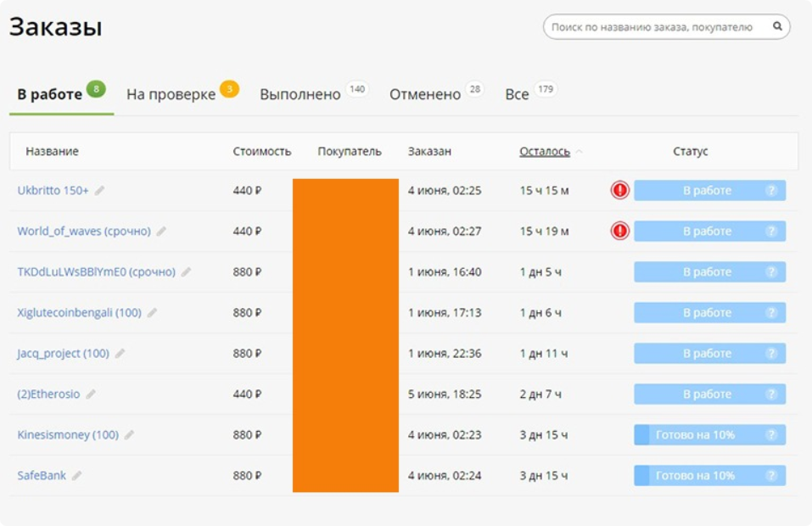The image size is (812, 526).
Task: Focus the order search input field
Action: click(652, 27)
